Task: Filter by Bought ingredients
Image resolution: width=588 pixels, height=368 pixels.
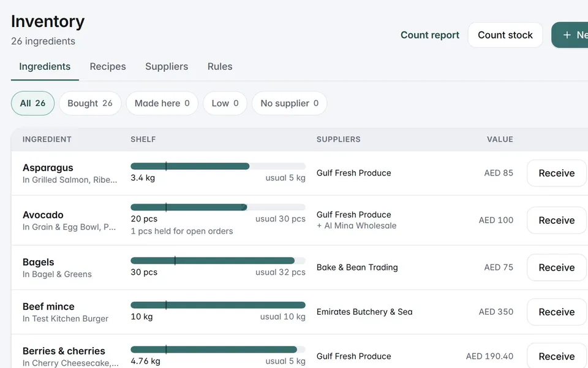Action: [90, 103]
